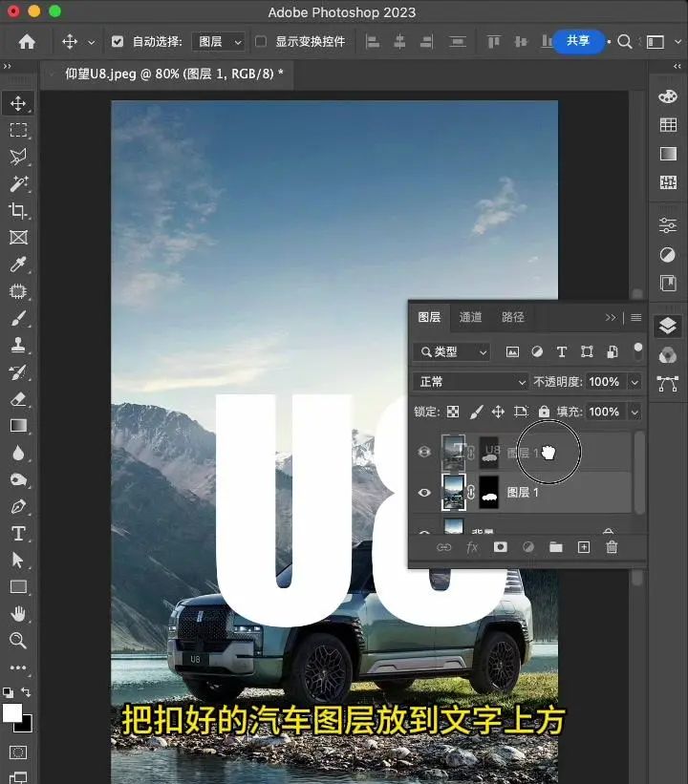Select the Rectangular Marquee tool
Viewport: 688px width, 784px height.
point(18,130)
